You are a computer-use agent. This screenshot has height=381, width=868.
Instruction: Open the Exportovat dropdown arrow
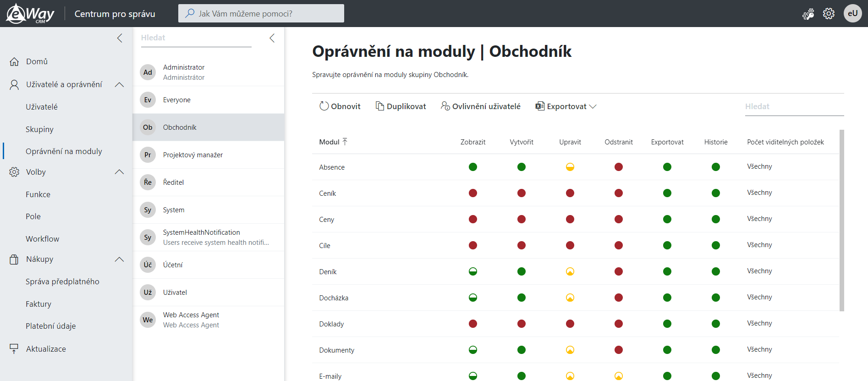pos(593,106)
